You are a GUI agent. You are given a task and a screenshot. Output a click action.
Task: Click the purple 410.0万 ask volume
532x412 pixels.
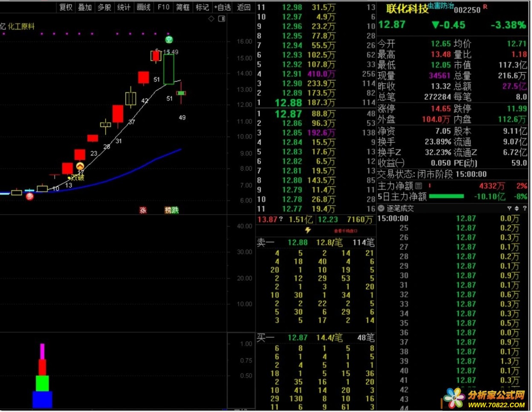click(321, 74)
